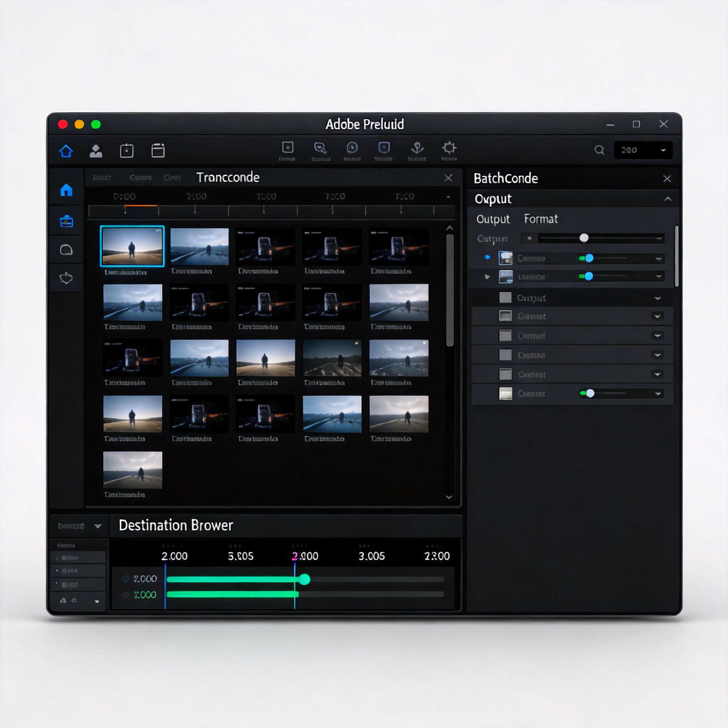Open the round clock icon in center toolbar
Image resolution: width=728 pixels, height=728 pixels.
pyautogui.click(x=352, y=147)
